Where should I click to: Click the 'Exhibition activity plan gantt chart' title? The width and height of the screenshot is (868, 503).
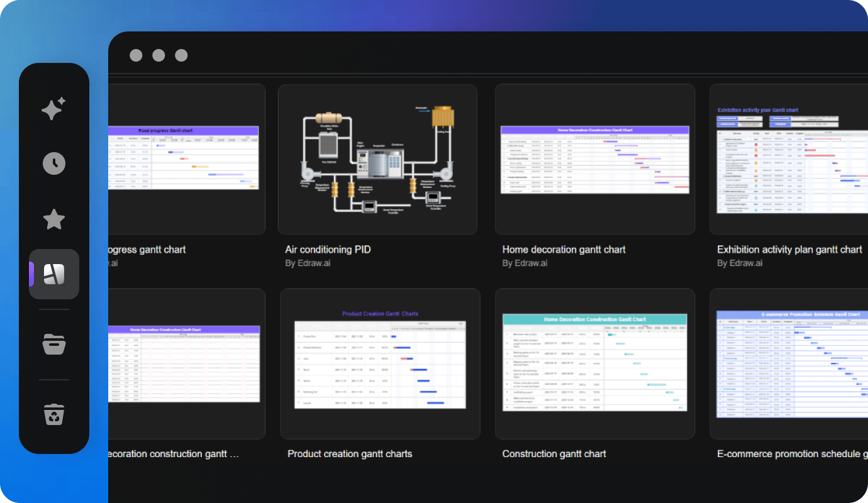789,250
